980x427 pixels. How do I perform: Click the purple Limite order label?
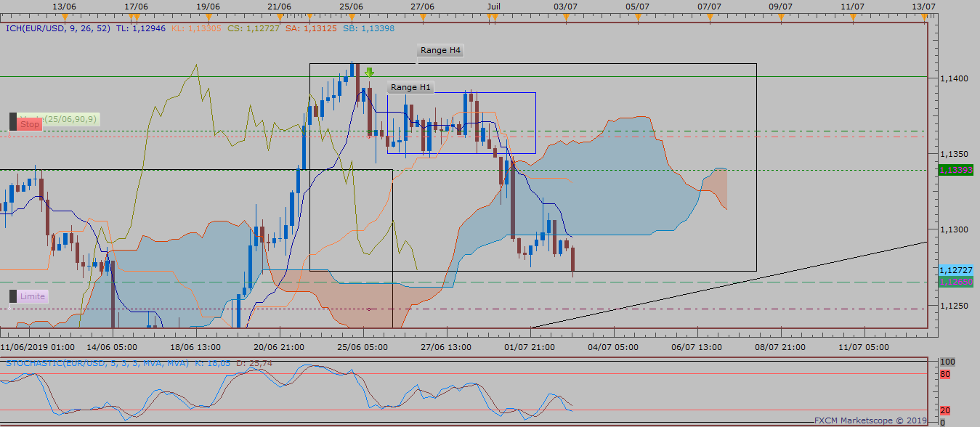click(32, 296)
